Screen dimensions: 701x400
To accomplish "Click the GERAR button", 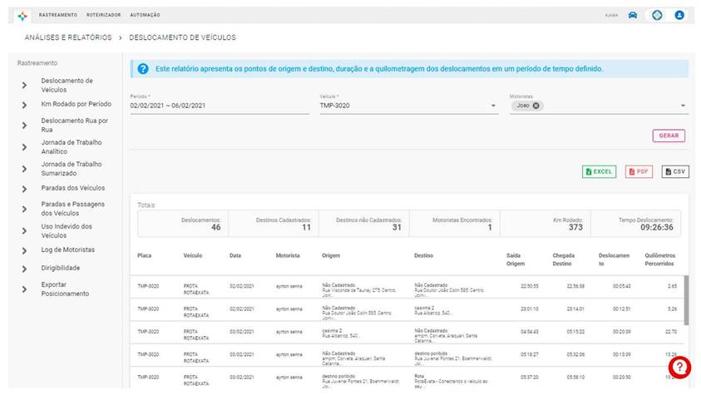I will [669, 136].
